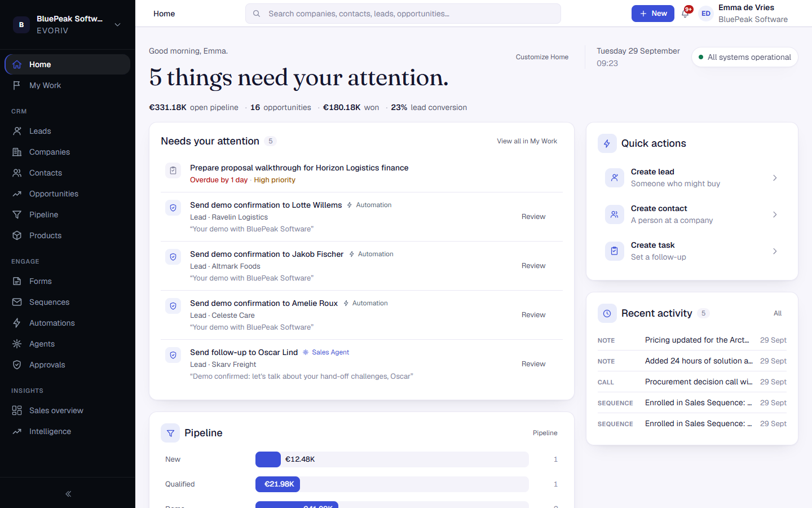Click the shield icon beside Oscar Lind item
This screenshot has height=508, width=812.
(173, 355)
